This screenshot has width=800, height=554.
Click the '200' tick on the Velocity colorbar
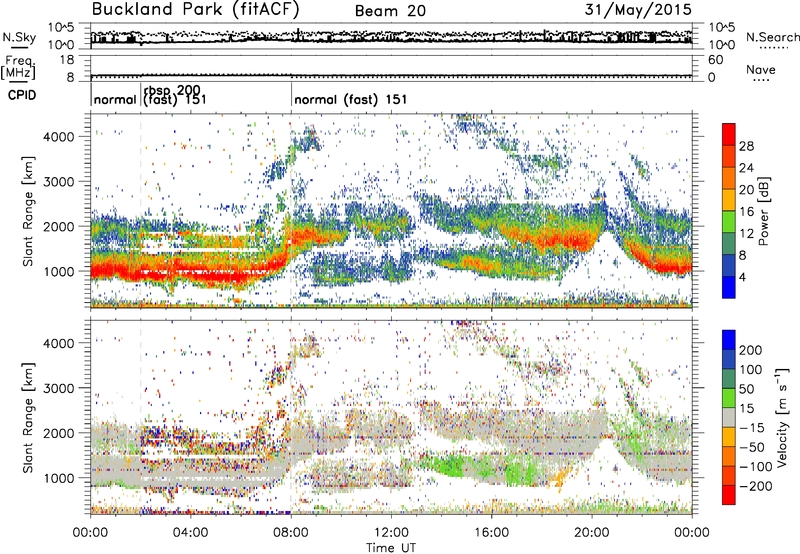[x=751, y=350]
